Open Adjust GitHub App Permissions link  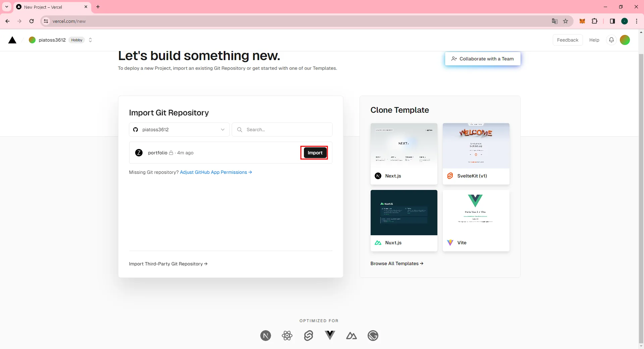(216, 172)
